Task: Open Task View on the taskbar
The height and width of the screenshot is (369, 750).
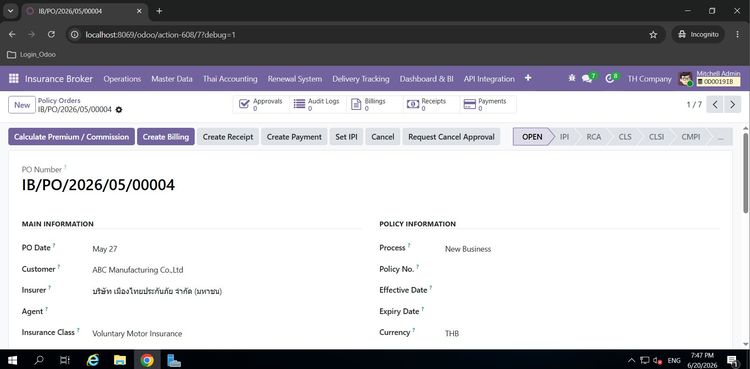Action: (x=65, y=360)
